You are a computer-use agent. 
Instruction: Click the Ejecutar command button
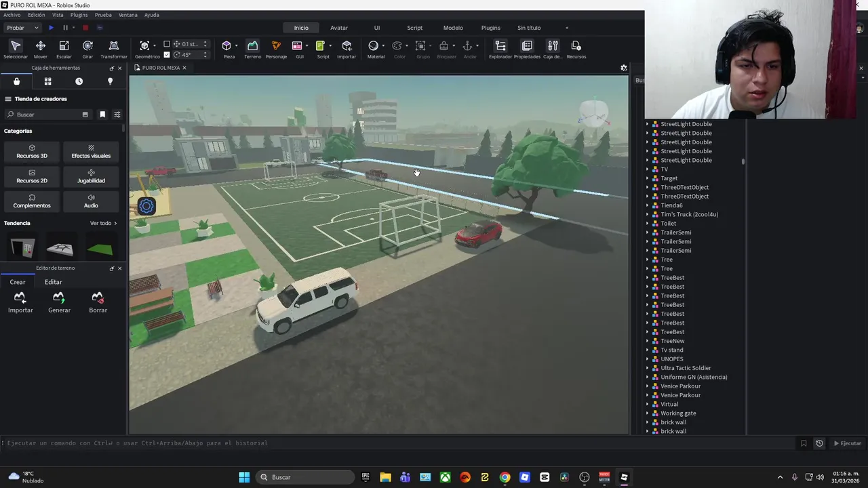click(847, 443)
